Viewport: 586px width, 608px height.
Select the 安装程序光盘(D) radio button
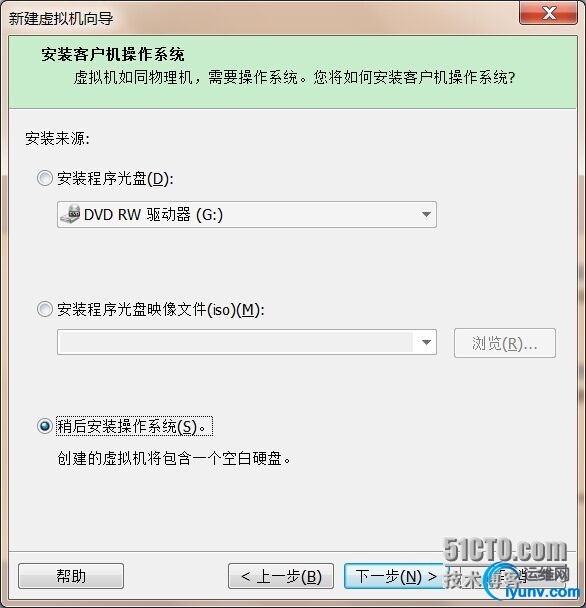45,178
